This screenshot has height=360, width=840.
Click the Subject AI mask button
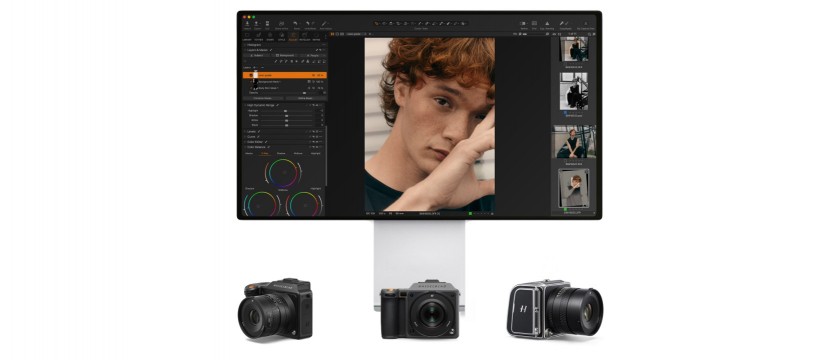point(257,55)
